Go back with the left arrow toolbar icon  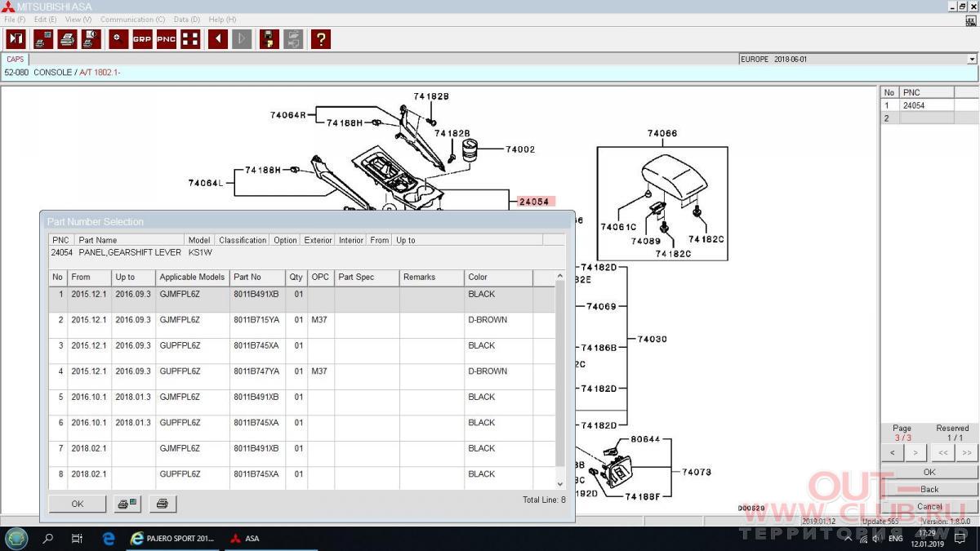tap(217, 38)
